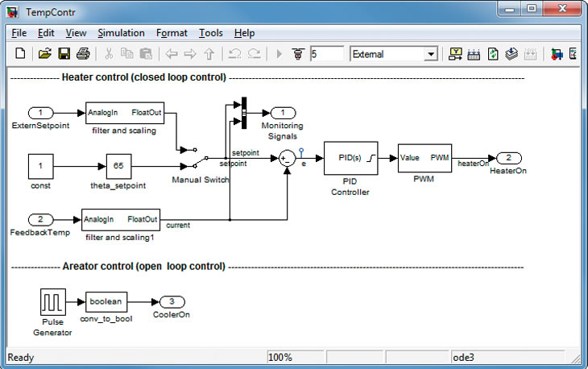This screenshot has width=588, height=369.
Task: Select the HeaterOn output port
Action: (509, 158)
